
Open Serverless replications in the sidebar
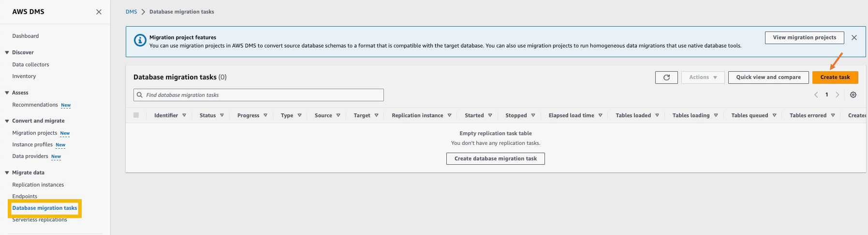40,219
